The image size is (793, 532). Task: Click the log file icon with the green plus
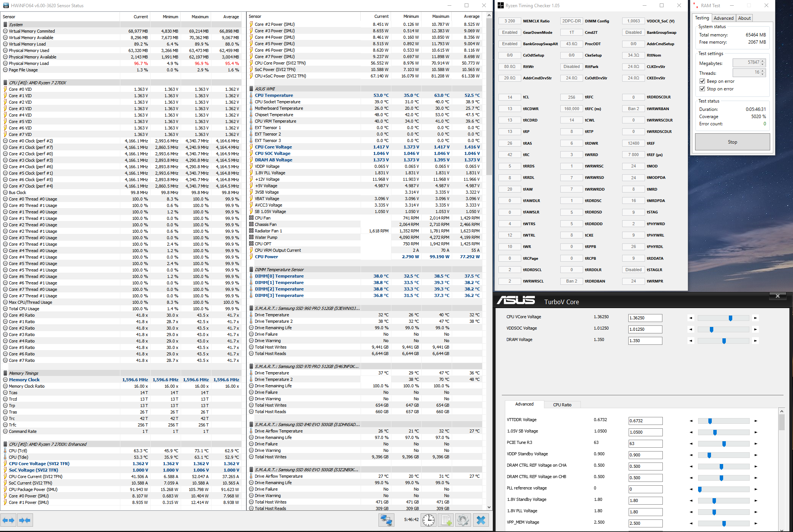(x=446, y=520)
